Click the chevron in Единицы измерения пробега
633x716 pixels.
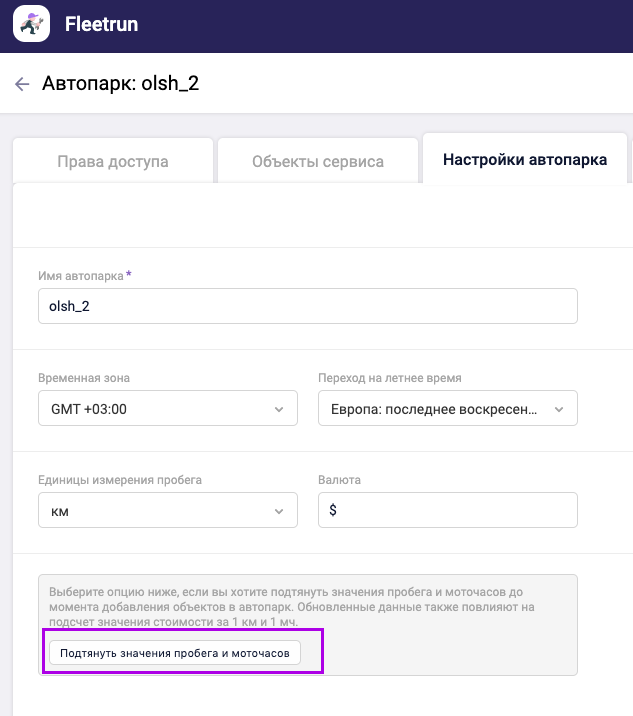pos(278,511)
